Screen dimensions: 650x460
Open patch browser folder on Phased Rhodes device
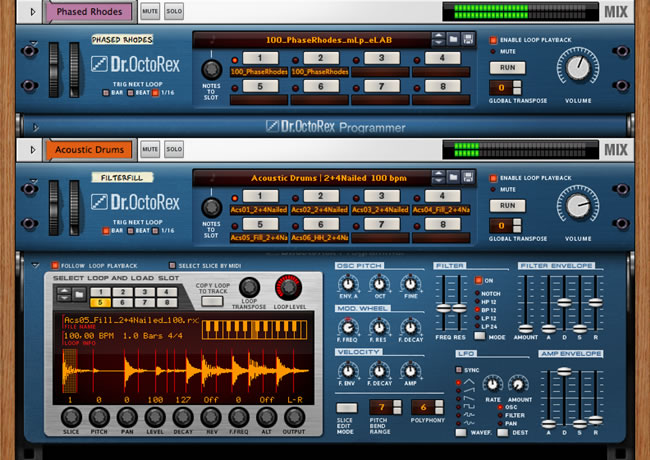click(x=454, y=39)
